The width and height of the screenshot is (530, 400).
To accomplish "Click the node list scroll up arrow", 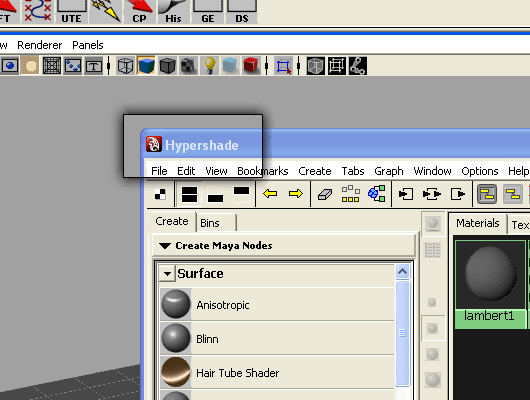I will [402, 272].
